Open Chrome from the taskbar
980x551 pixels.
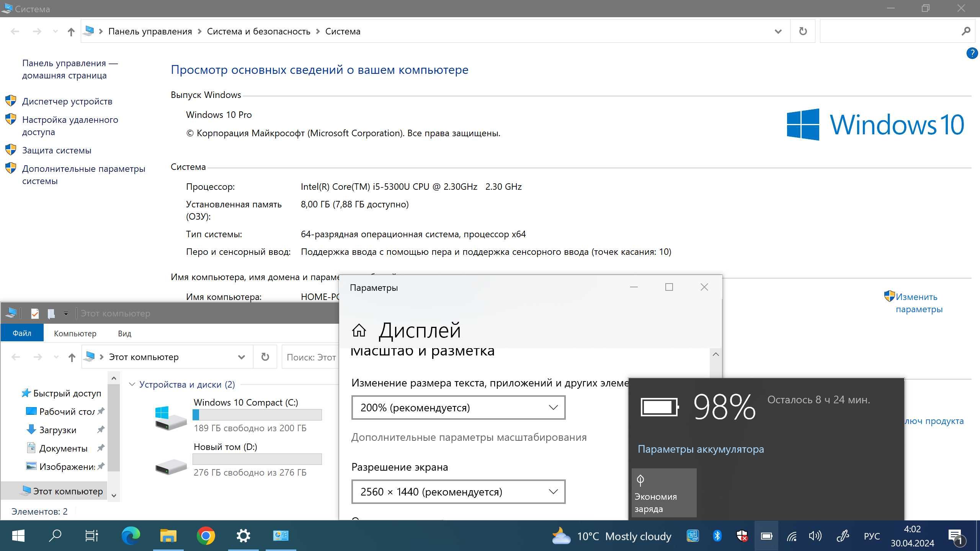pos(206,536)
